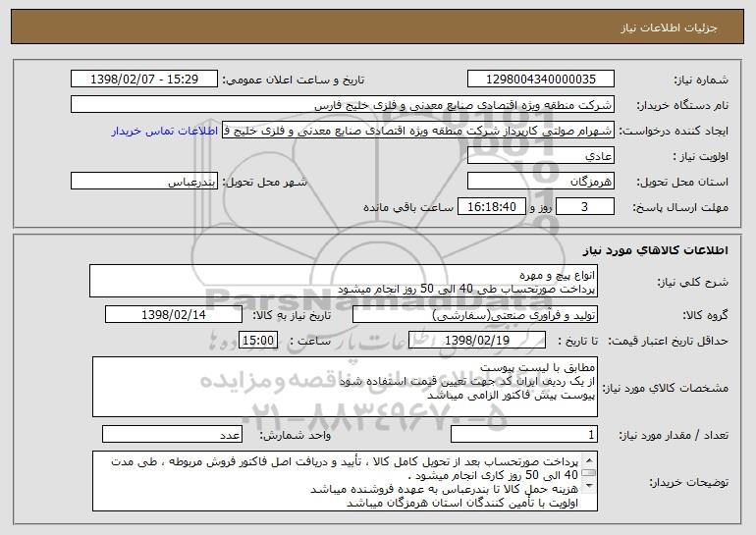
Task: Click the label مهلت ارسال پاسخ
Action: pyautogui.click(x=680, y=208)
